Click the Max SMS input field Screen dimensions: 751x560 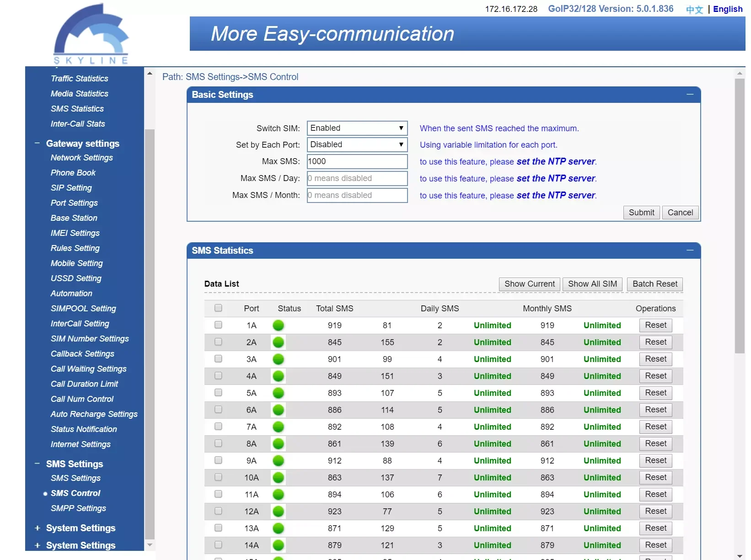[357, 161]
